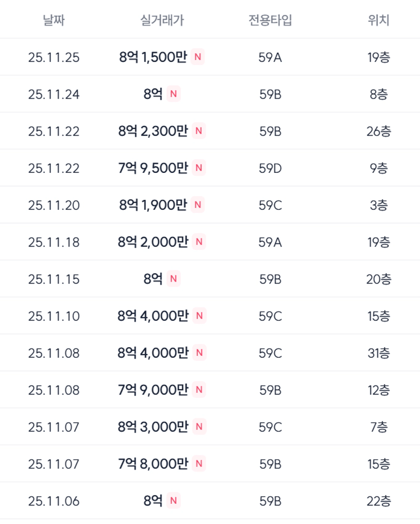Open the 8억 2,000만 transaction price
Image resolution: width=420 pixels, height=524 pixels.
[x=153, y=242]
